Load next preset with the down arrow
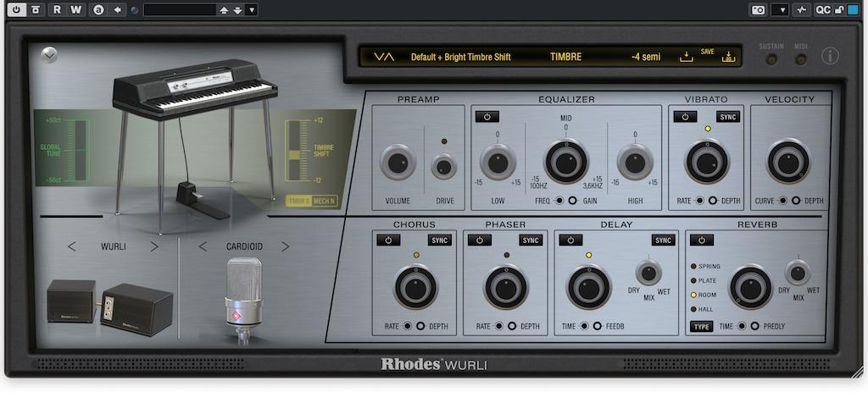 237,10
